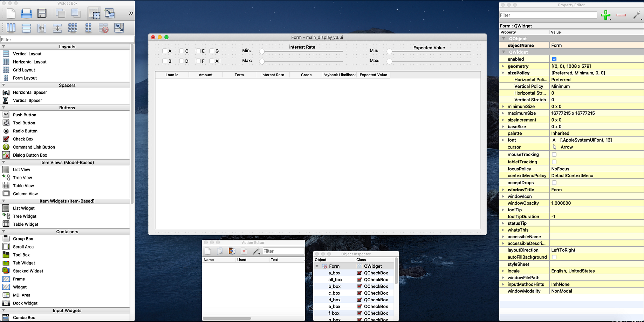Use the Adjust Size tool
The height and width of the screenshot is (322, 644).
pyautogui.click(x=119, y=28)
